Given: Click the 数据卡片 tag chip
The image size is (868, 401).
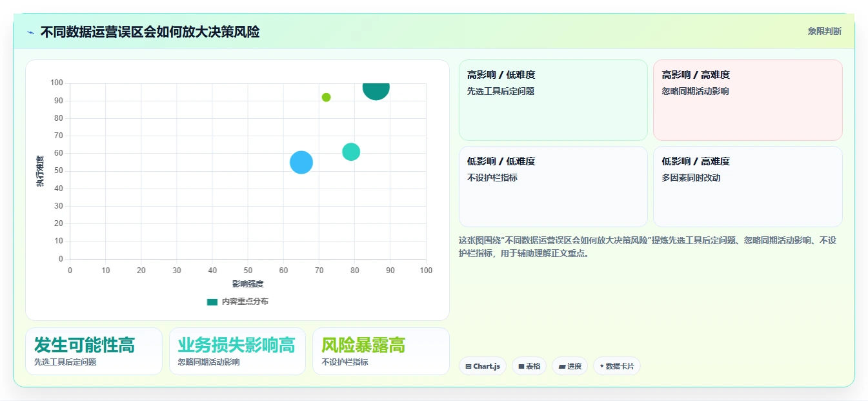Looking at the screenshot, I should (617, 366).
